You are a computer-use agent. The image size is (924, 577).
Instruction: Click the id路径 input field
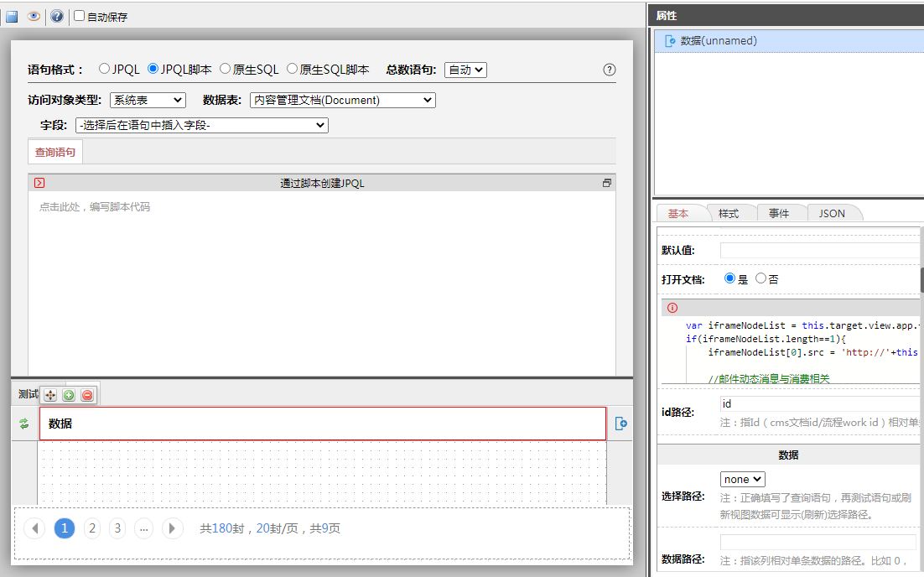pos(820,403)
